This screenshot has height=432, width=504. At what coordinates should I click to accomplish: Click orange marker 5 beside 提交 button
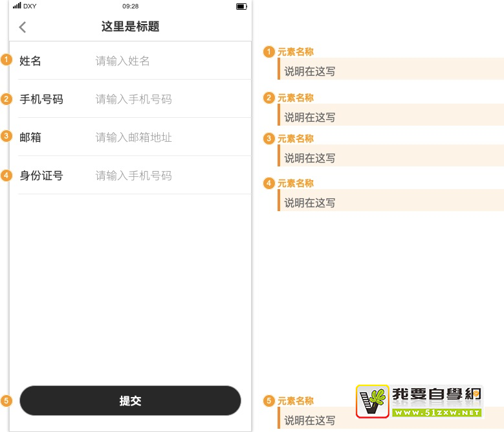point(6,401)
